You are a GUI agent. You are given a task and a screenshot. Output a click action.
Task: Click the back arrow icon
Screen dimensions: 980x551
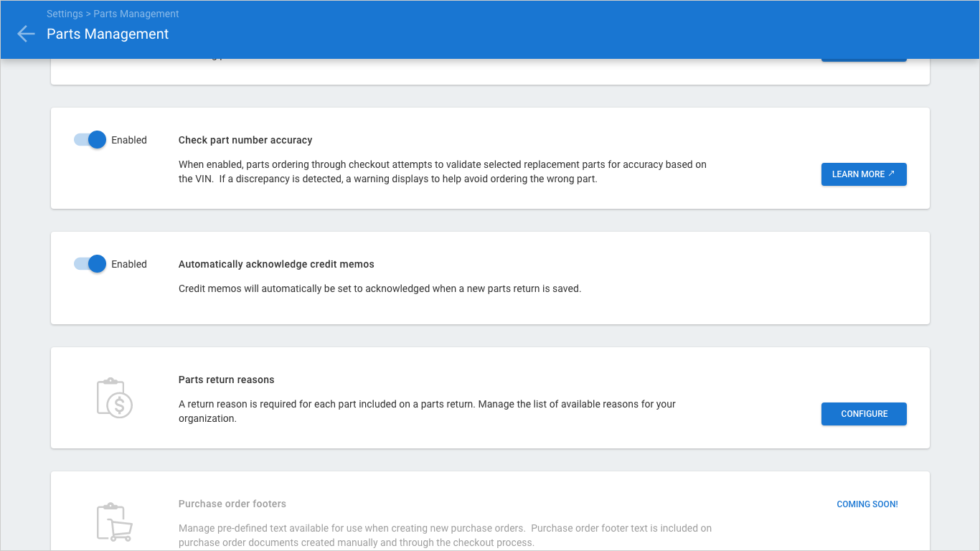(26, 34)
